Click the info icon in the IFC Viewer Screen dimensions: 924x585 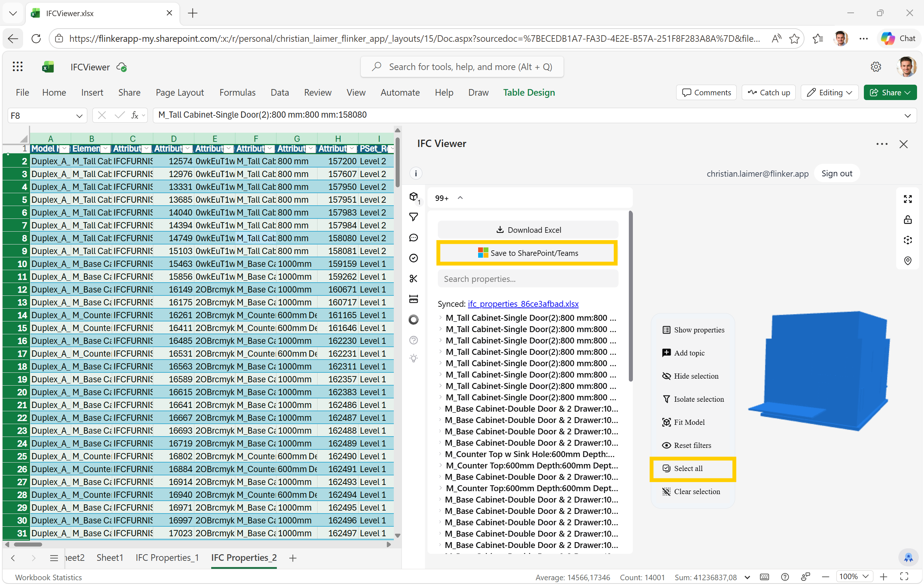click(x=415, y=173)
